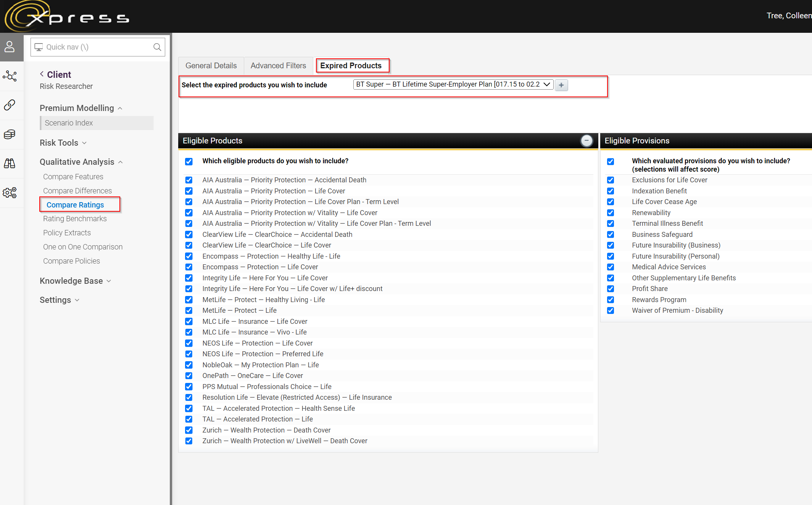This screenshot has width=812, height=505.
Task: Click the Xpress logo
Action: (67, 16)
